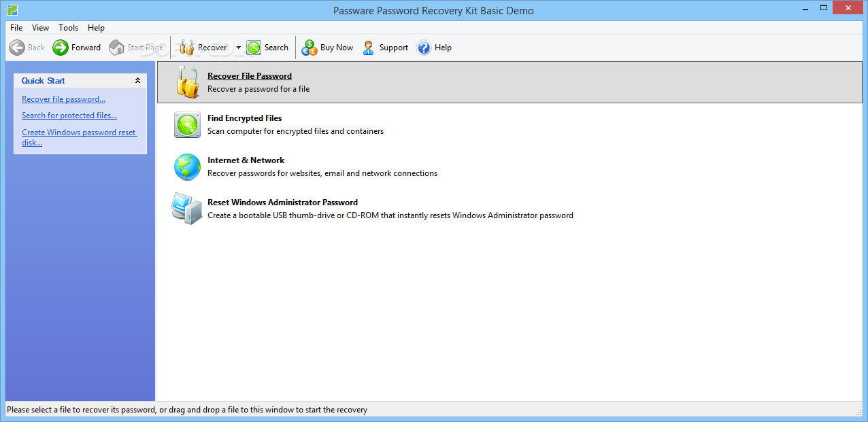This screenshot has height=422, width=868.
Task: Click the Passware app icon in title bar
Action: coord(12,10)
